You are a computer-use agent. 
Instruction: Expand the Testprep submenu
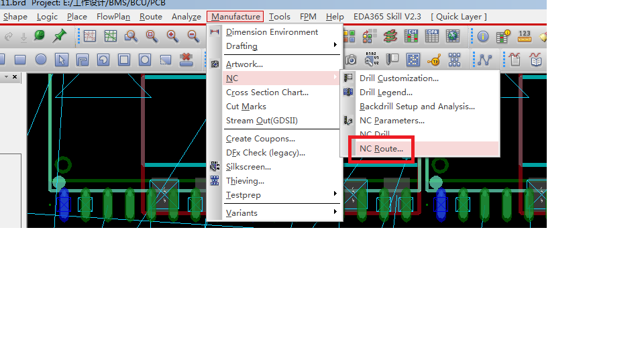click(281, 195)
